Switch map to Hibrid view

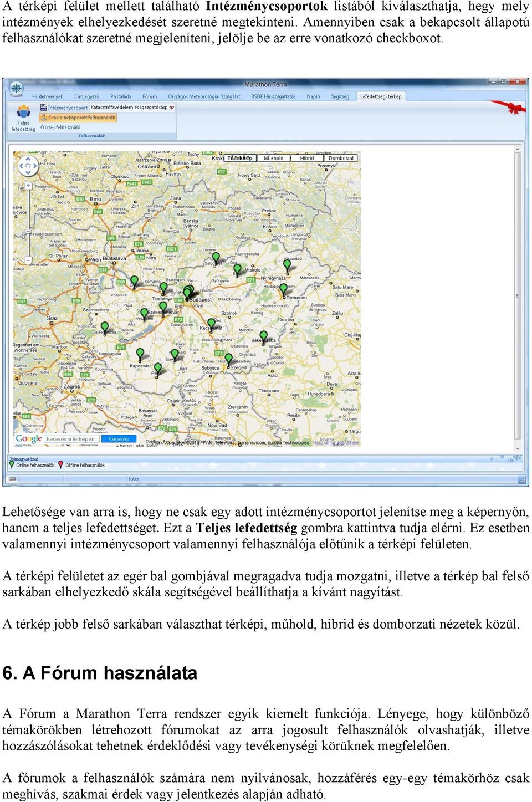click(307, 158)
